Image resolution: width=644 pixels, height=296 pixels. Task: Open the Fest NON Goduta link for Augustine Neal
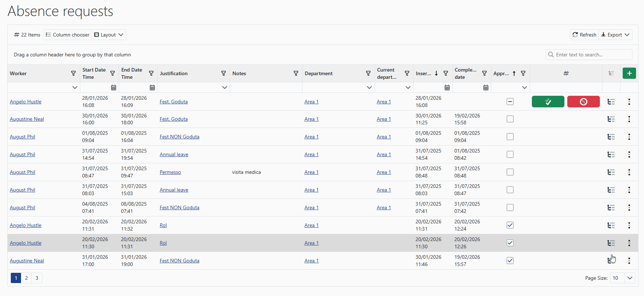[179, 261]
